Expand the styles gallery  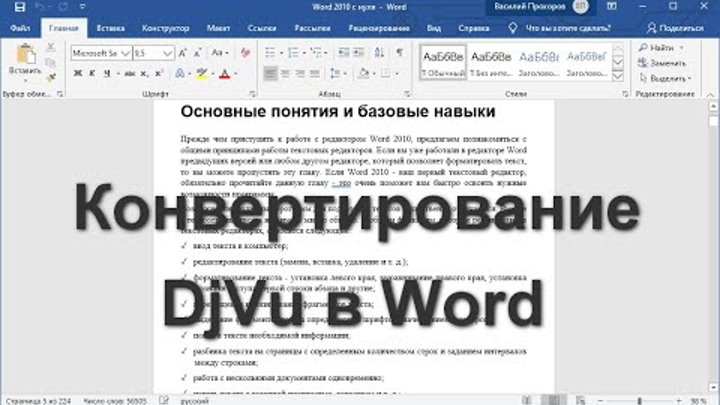(x=618, y=76)
